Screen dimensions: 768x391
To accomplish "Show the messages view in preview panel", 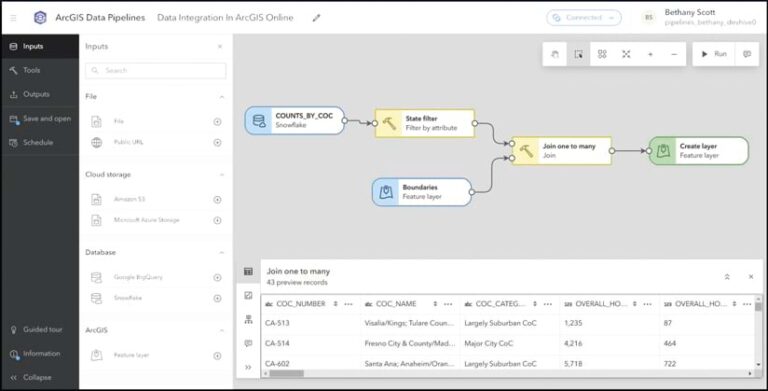I will (248, 343).
